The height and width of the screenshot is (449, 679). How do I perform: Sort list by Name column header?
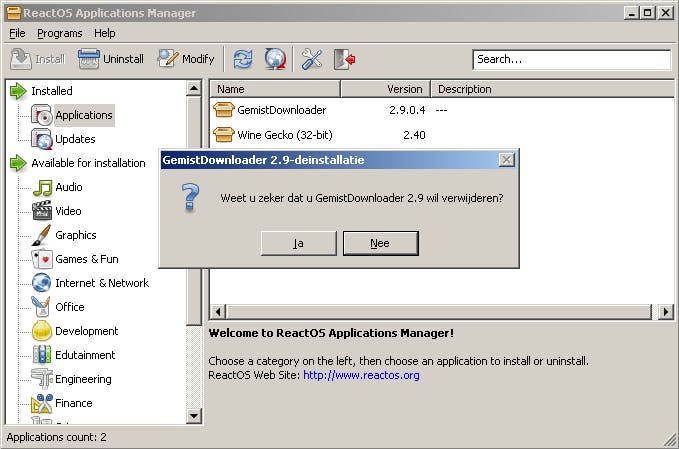tap(275, 89)
